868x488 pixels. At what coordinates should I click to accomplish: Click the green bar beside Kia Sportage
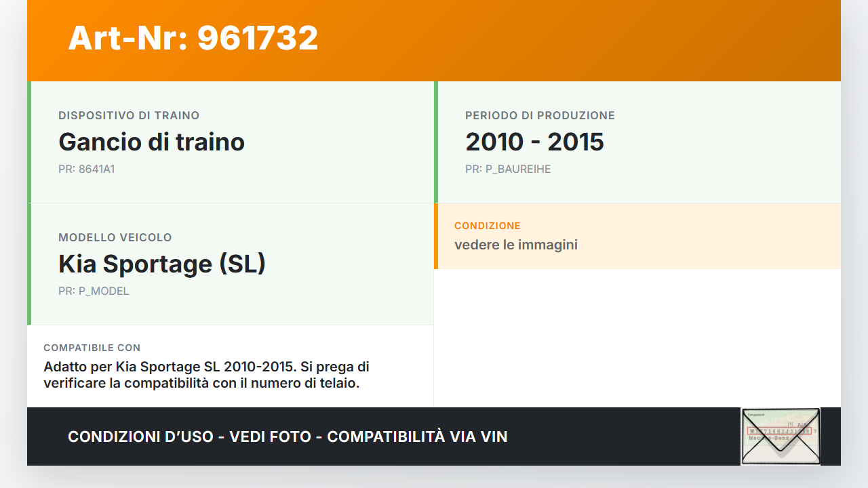(x=29, y=264)
